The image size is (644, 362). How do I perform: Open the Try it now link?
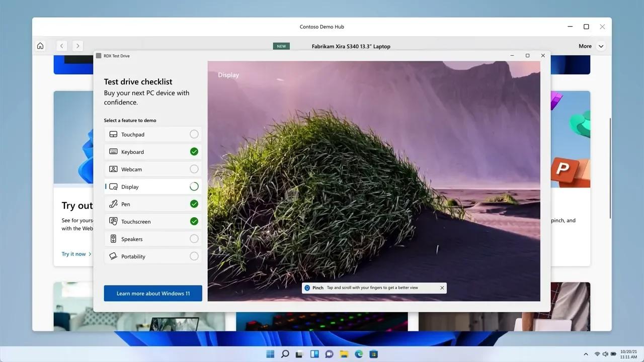click(73, 254)
